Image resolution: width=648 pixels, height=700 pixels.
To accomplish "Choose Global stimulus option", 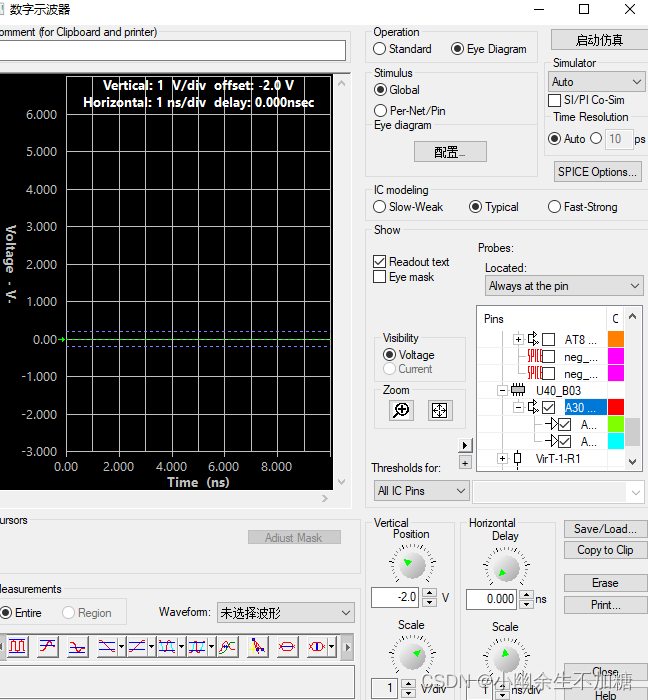I will pyautogui.click(x=380, y=90).
